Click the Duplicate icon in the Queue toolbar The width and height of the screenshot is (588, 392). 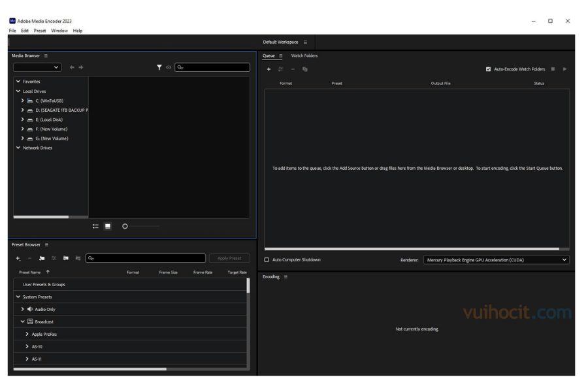tap(305, 69)
